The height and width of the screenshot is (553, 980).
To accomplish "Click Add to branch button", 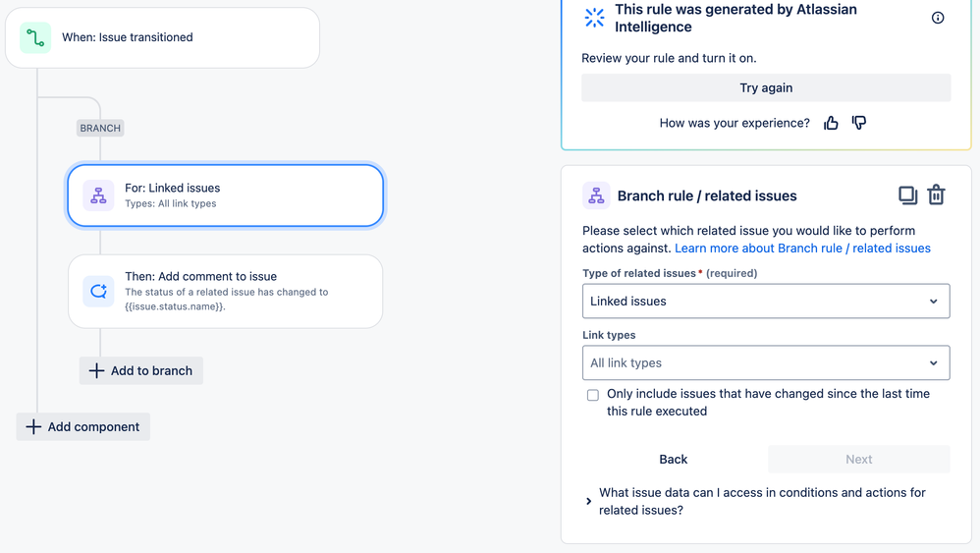I will pos(141,370).
